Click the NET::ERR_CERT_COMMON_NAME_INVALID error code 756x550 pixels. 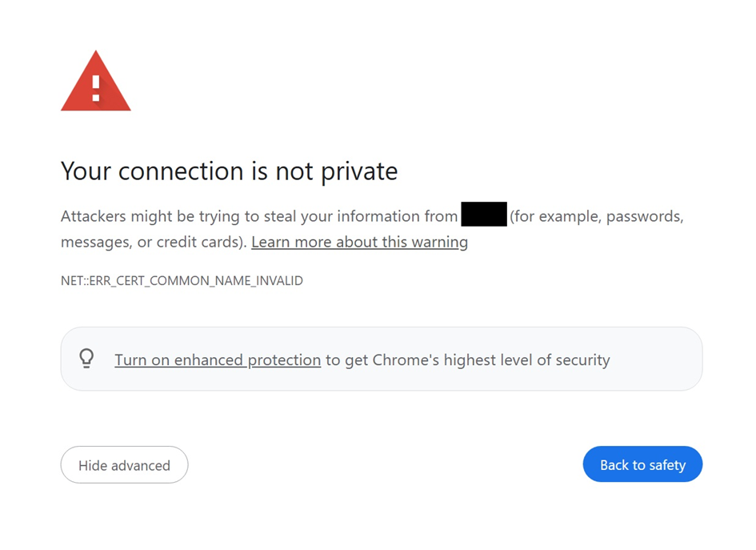coord(182,281)
